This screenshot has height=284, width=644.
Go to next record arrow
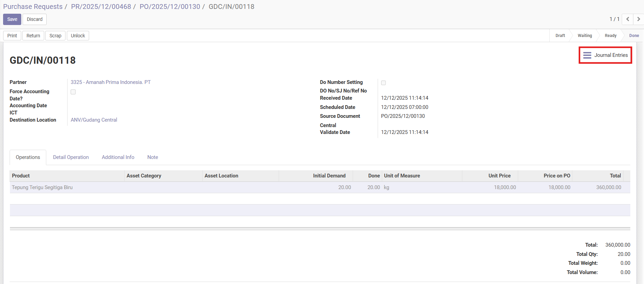639,19
